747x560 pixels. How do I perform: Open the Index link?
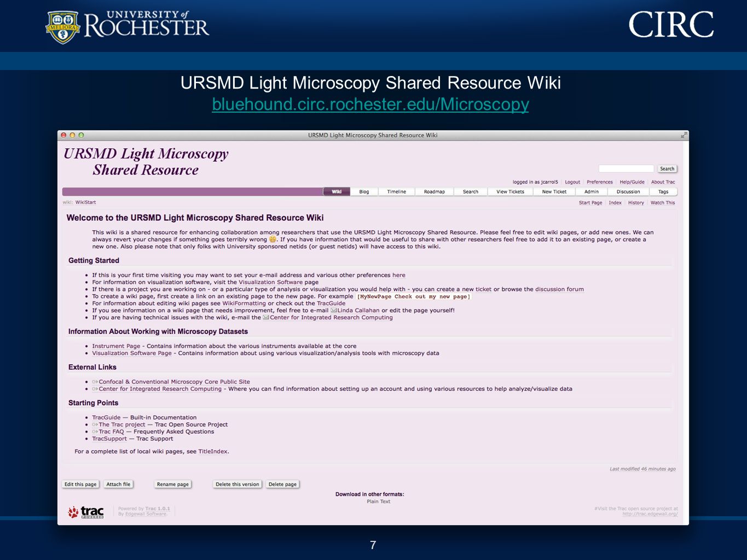615,203
